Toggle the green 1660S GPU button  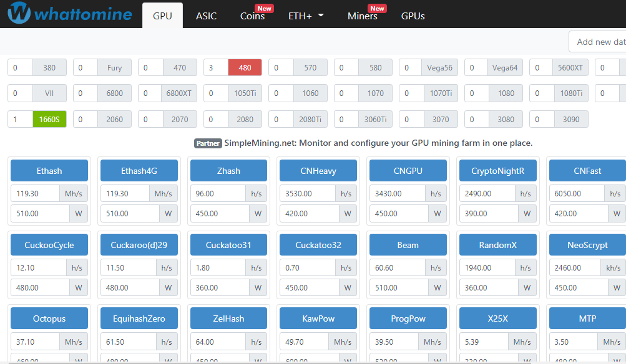click(x=49, y=119)
